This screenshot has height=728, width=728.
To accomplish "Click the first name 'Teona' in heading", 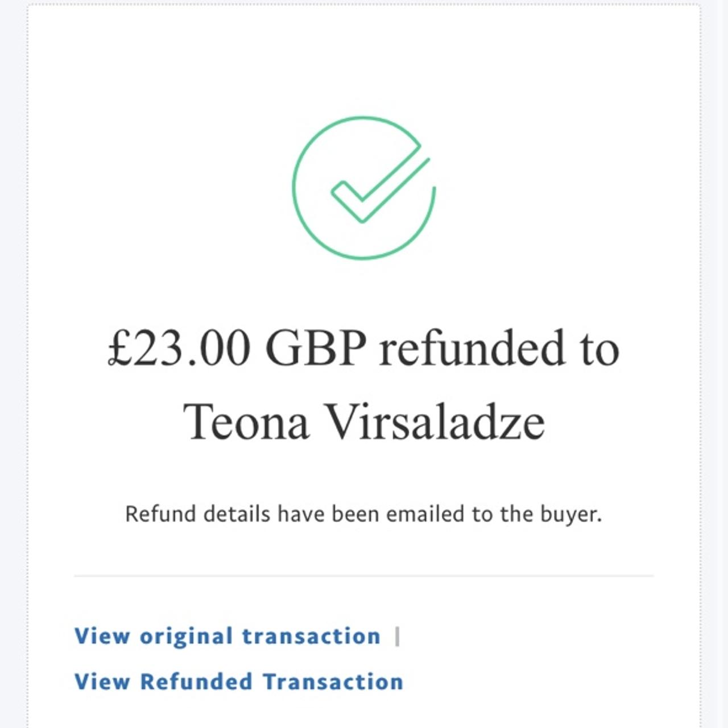I will pyautogui.click(x=246, y=422).
